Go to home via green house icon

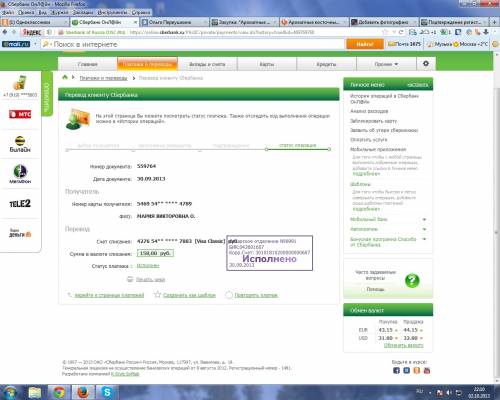pyautogui.click(x=65, y=77)
